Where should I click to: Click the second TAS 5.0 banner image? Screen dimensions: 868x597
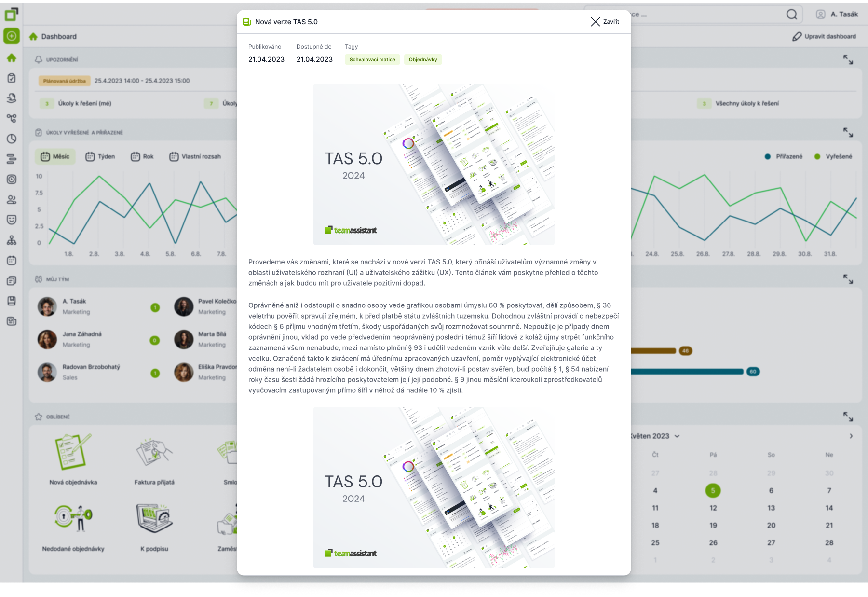[434, 487]
